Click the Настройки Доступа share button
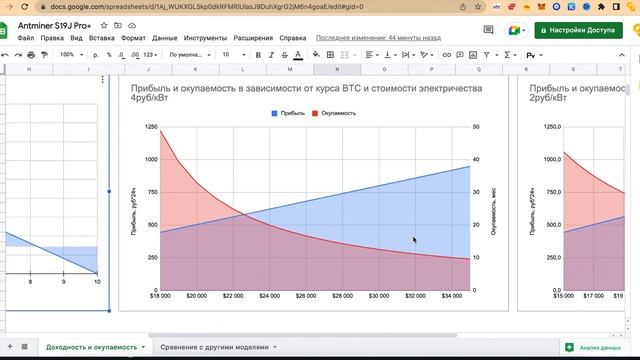The image size is (640, 360). pyautogui.click(x=579, y=30)
